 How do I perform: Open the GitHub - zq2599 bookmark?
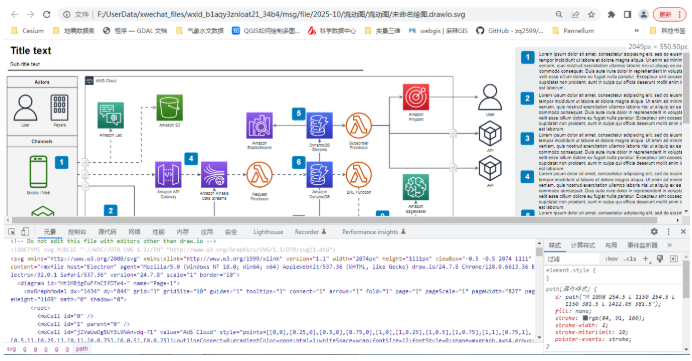[x=510, y=31]
